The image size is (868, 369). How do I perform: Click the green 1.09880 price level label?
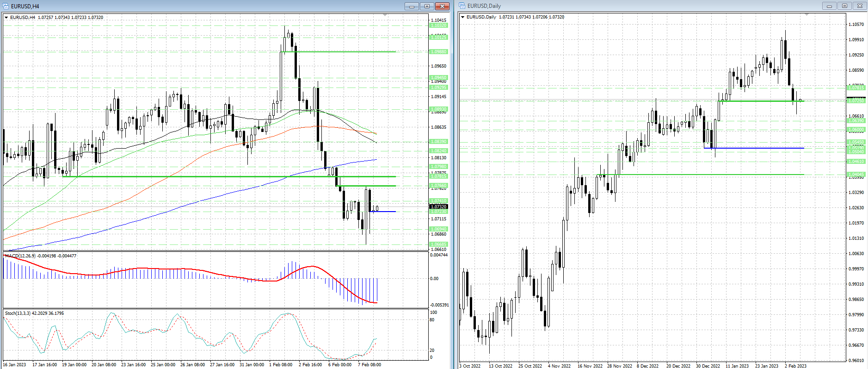click(x=439, y=52)
